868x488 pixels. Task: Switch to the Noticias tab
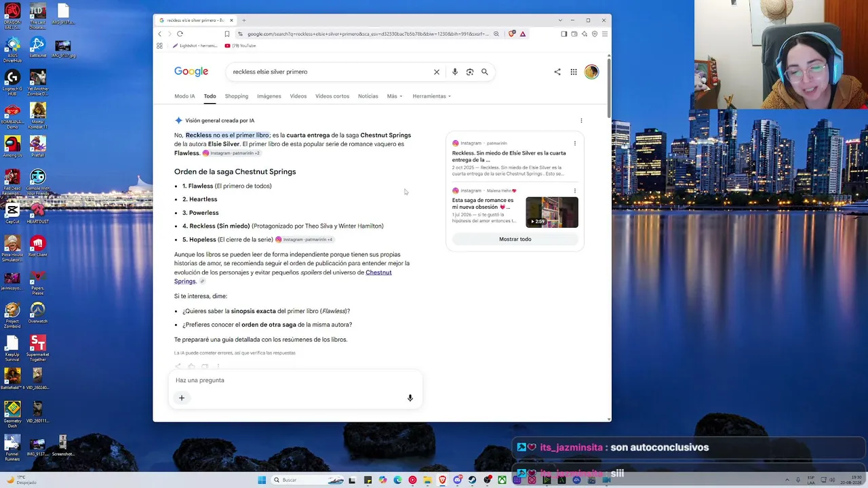(x=368, y=96)
